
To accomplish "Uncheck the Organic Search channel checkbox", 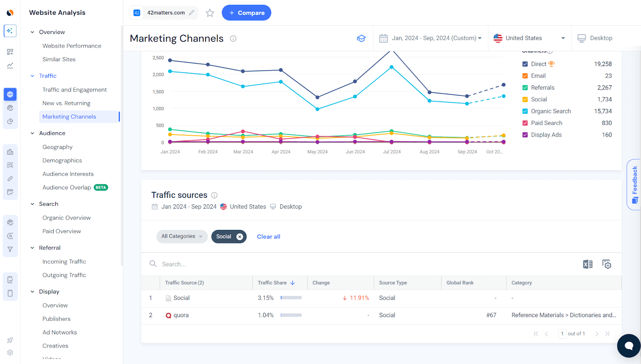I will coord(525,111).
